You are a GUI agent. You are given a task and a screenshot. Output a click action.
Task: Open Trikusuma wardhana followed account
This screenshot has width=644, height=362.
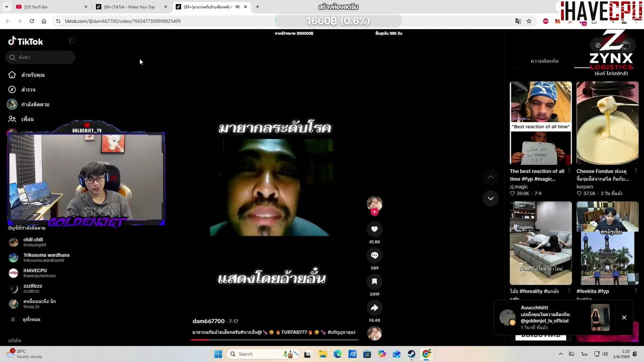click(x=39, y=257)
